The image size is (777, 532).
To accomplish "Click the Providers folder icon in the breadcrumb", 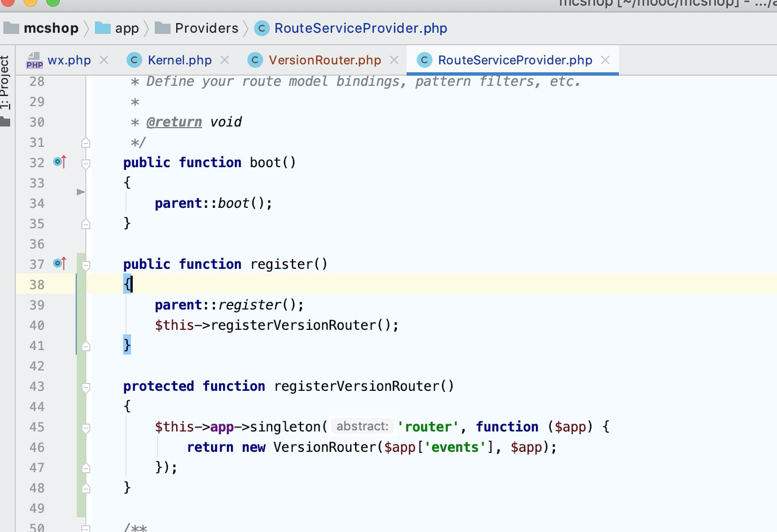I will click(163, 28).
